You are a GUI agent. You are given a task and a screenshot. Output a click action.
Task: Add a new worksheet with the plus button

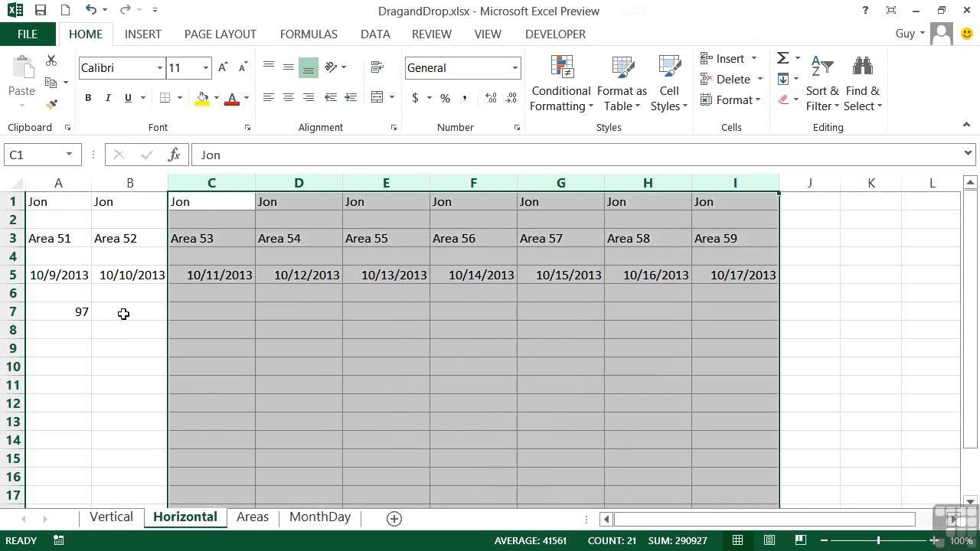tap(394, 518)
